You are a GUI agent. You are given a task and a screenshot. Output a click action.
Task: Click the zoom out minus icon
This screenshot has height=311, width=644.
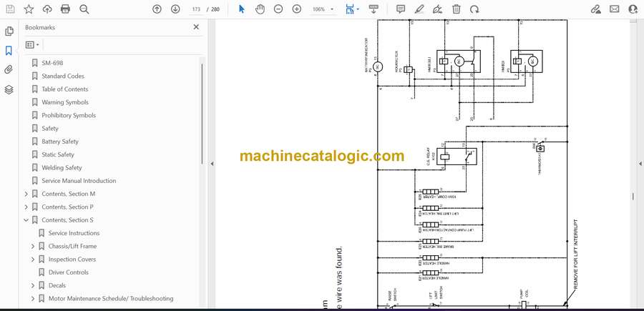coord(278,9)
